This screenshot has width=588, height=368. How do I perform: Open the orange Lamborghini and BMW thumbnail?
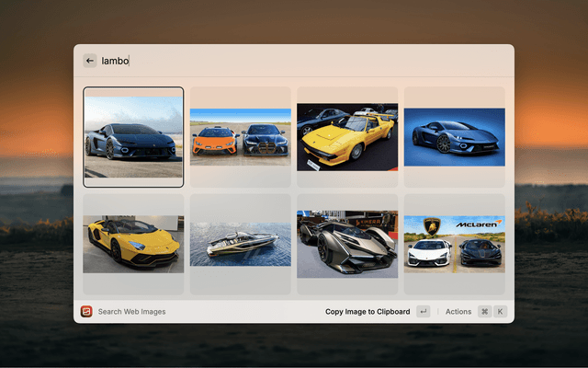(x=240, y=137)
